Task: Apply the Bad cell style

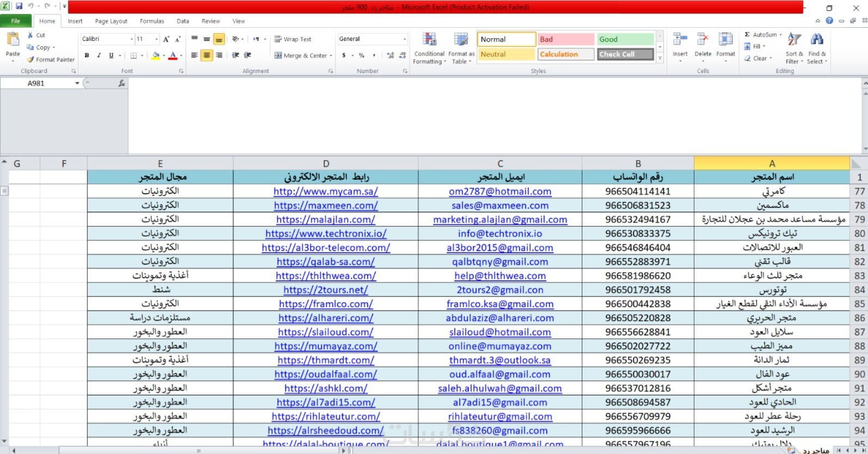Action: coord(566,39)
